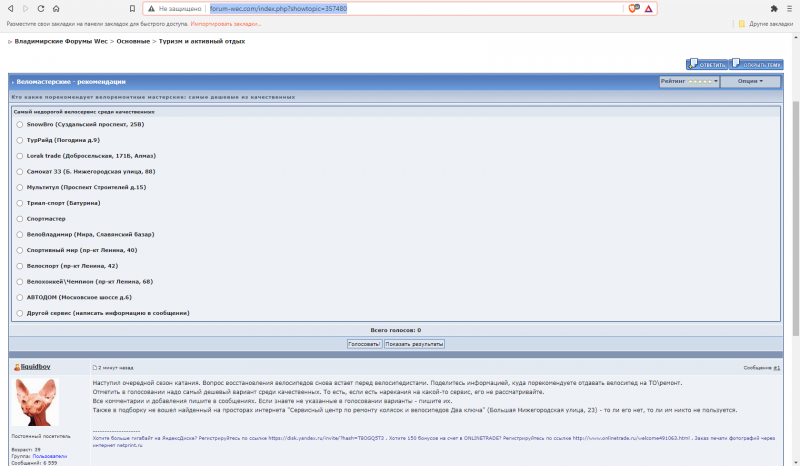This screenshot has height=466, width=800.
Task: Click the Веломастерские - рекомендации topic title
Action: (x=71, y=82)
